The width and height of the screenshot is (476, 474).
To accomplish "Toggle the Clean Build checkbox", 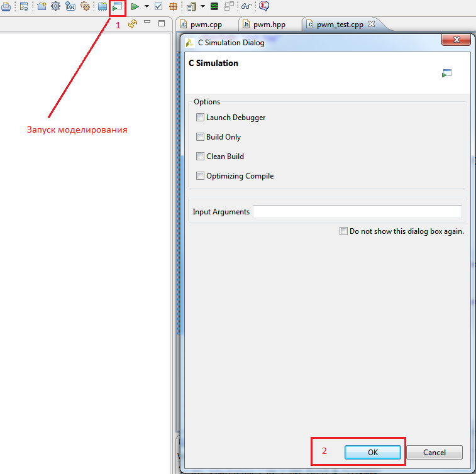I will tap(201, 157).
